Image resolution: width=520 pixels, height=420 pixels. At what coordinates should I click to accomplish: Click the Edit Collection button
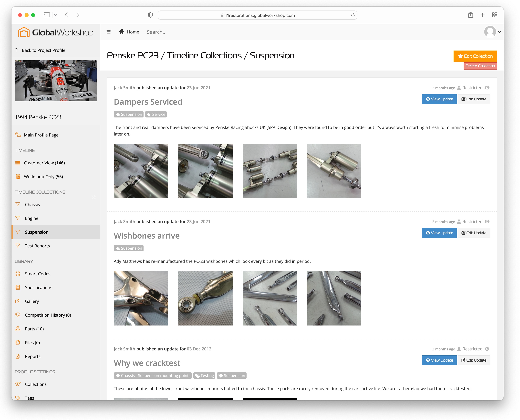click(475, 56)
